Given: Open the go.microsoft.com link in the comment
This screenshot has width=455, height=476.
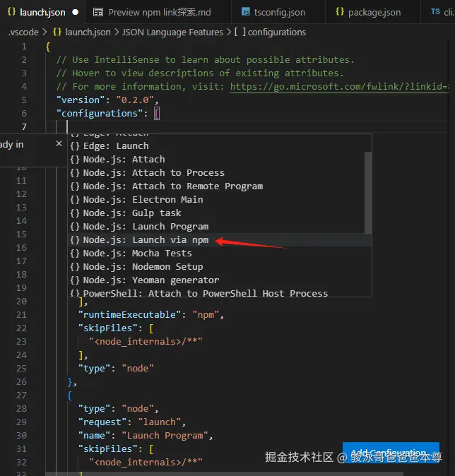Looking at the screenshot, I should coord(339,87).
